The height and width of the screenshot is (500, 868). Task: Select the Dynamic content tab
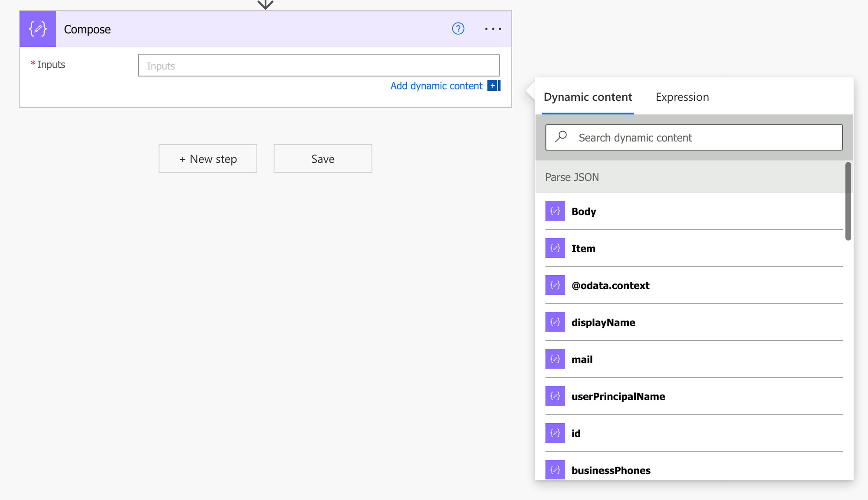588,97
